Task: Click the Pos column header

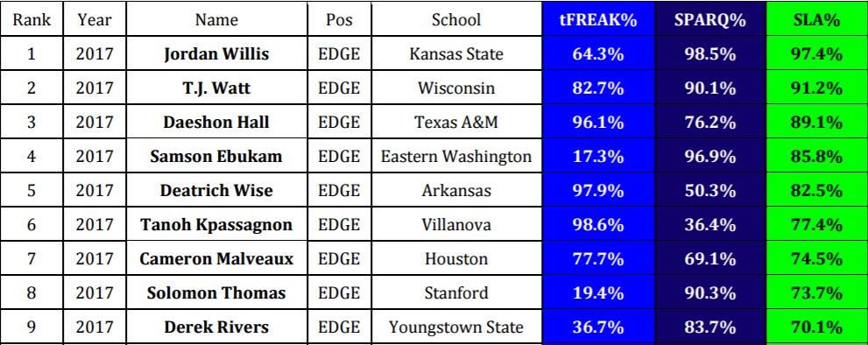Action: coord(339,19)
